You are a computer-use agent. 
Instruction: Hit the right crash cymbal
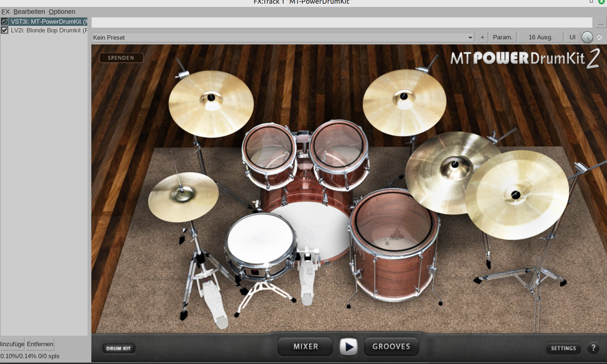[404, 102]
